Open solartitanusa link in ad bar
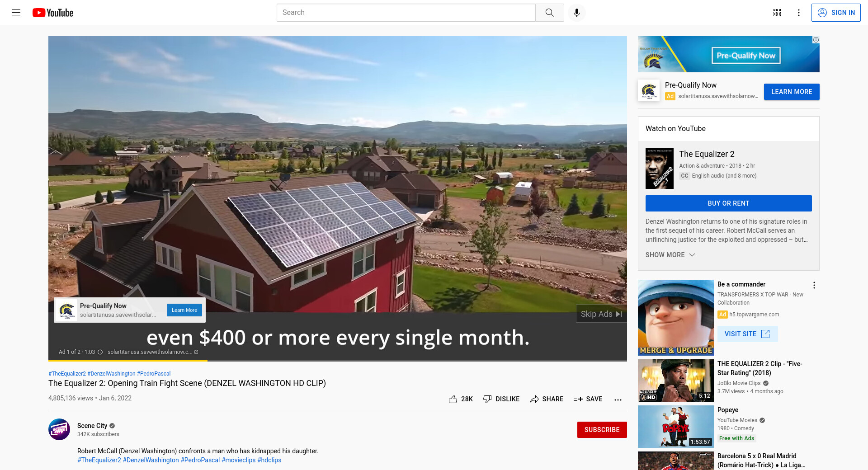This screenshot has width=868, height=470. (x=153, y=352)
